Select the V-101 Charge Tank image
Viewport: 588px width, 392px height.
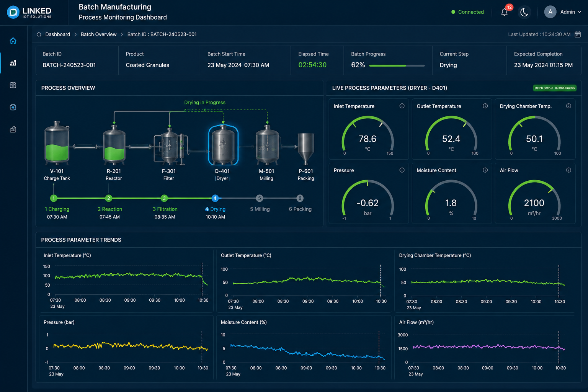click(x=57, y=142)
